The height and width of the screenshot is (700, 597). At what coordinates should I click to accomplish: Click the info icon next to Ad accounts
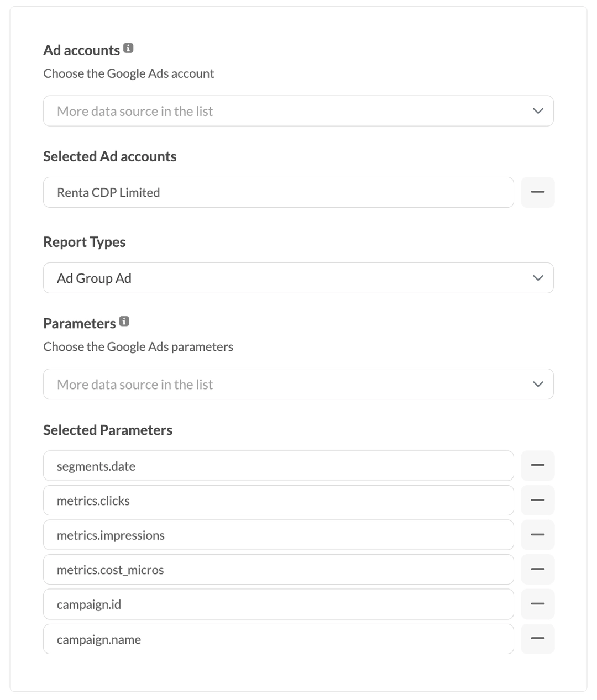pos(129,49)
